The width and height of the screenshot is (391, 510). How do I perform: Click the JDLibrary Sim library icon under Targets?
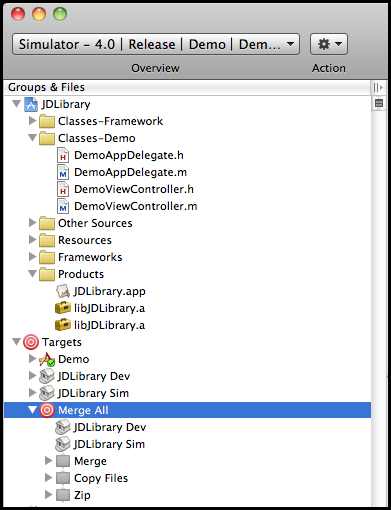[47, 393]
